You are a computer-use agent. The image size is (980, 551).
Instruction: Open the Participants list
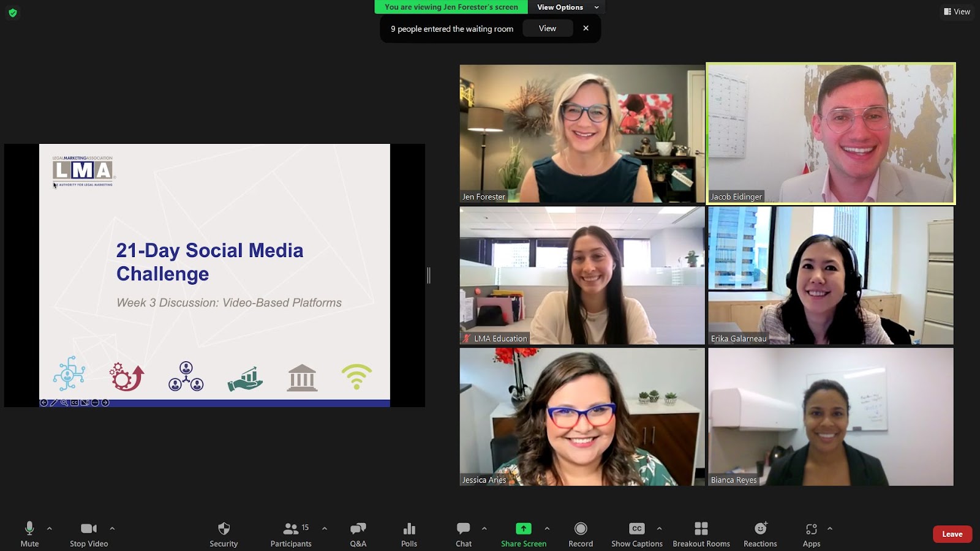click(x=292, y=534)
